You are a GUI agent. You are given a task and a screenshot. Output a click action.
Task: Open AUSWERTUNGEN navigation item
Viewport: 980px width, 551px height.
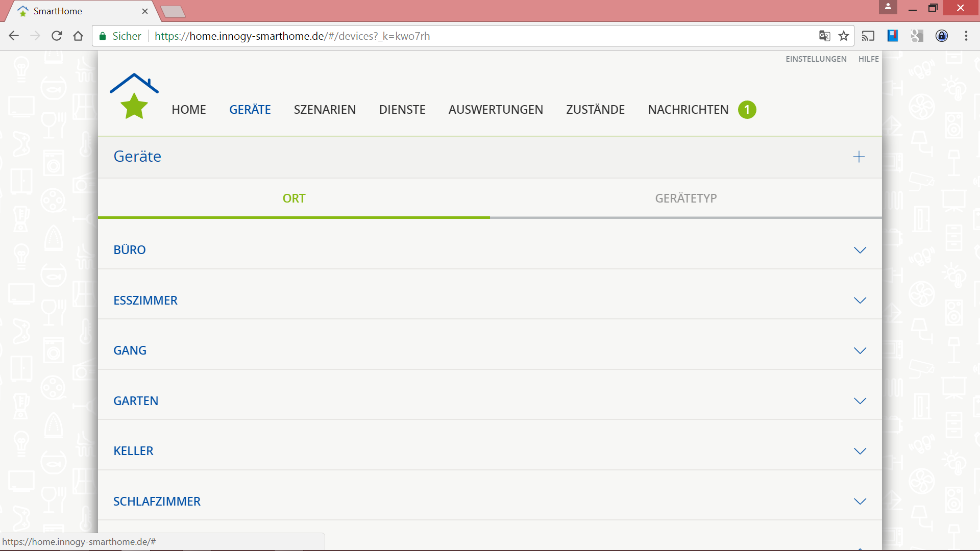click(495, 110)
